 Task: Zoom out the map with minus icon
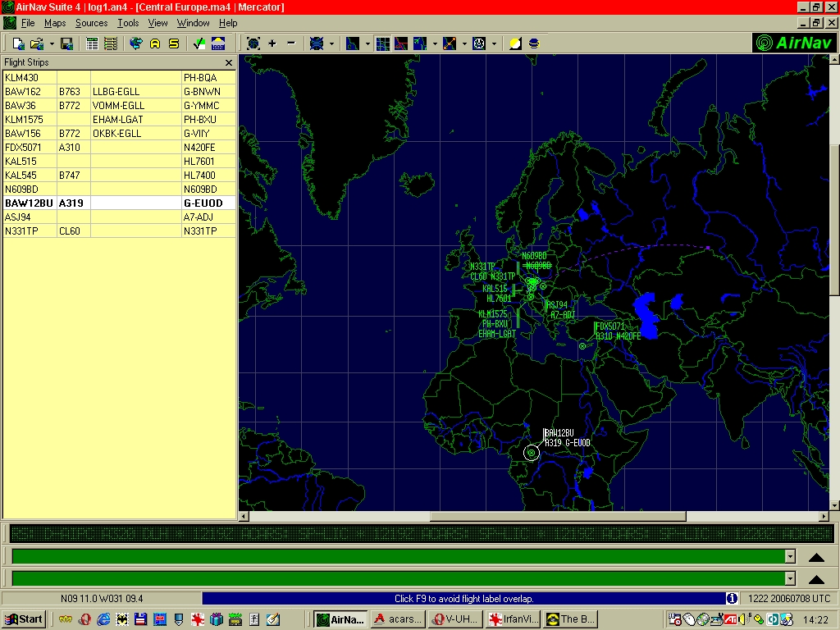coord(291,44)
